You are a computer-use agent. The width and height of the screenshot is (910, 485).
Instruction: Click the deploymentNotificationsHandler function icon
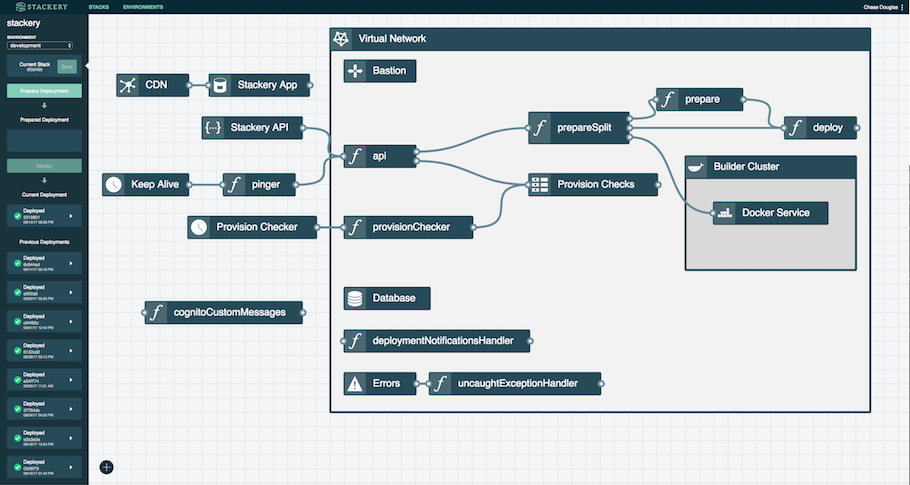point(355,341)
